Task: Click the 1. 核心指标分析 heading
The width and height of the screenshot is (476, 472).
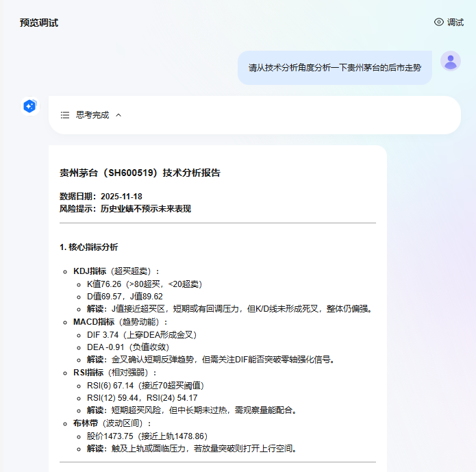Action: [88, 247]
